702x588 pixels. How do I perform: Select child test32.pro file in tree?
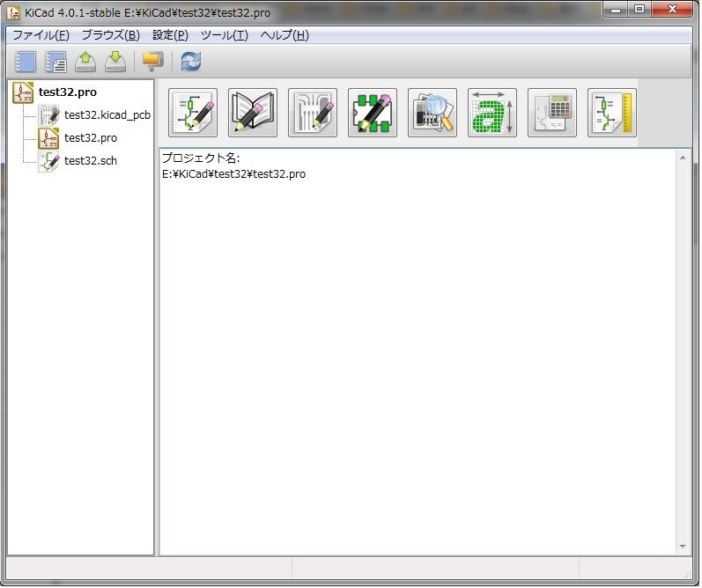click(x=91, y=138)
